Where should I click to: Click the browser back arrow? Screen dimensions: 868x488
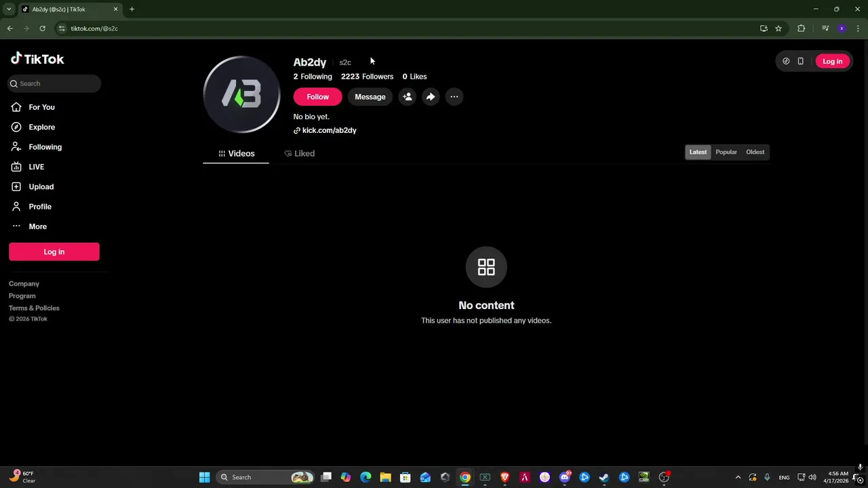[x=9, y=28]
